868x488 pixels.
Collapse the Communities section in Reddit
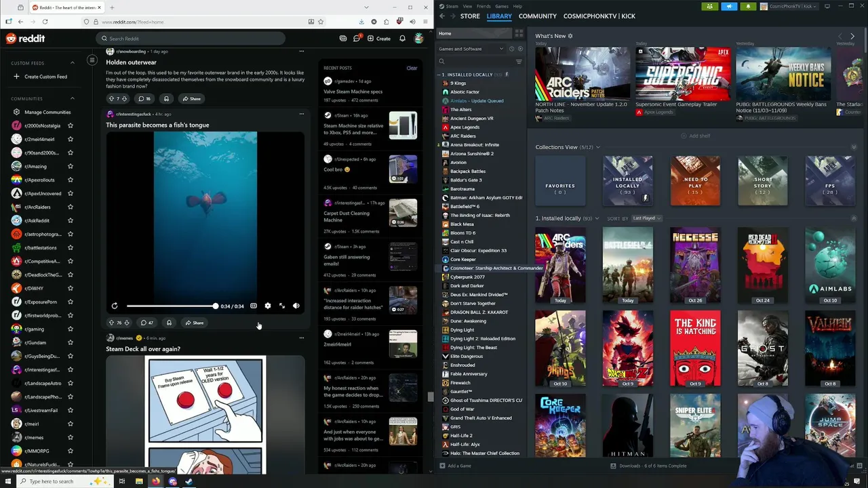point(73,98)
